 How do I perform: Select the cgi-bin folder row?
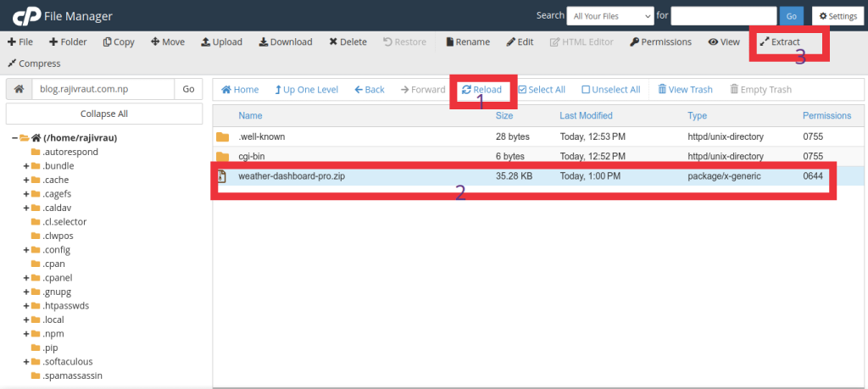[538, 157]
